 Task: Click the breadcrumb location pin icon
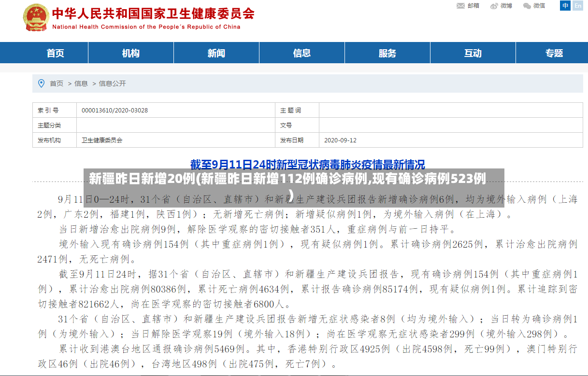tap(41, 83)
